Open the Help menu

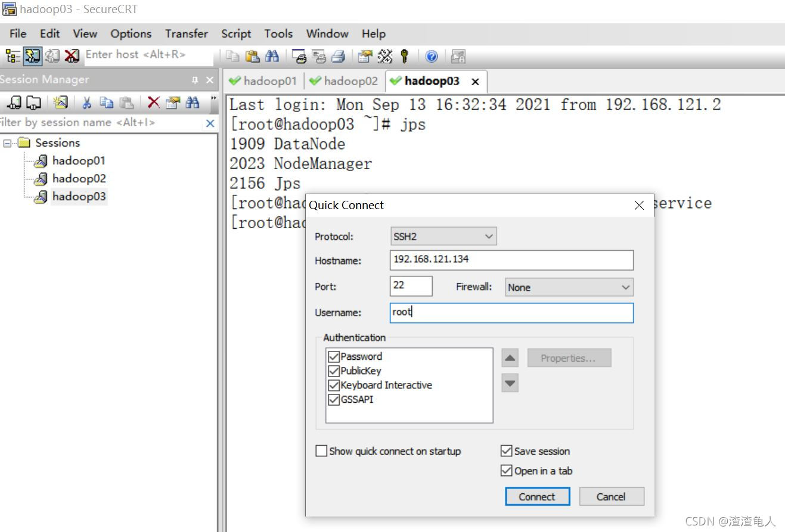[x=374, y=34]
